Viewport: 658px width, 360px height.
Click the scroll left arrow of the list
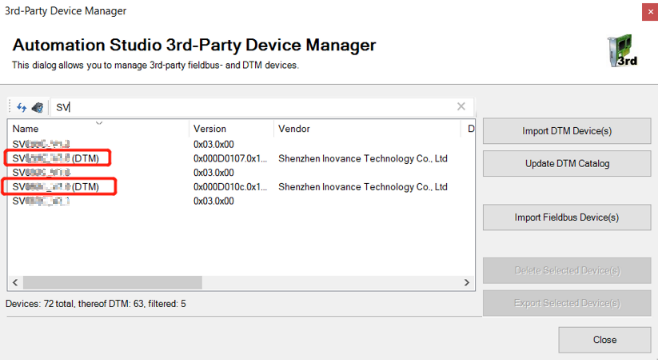click(15, 282)
